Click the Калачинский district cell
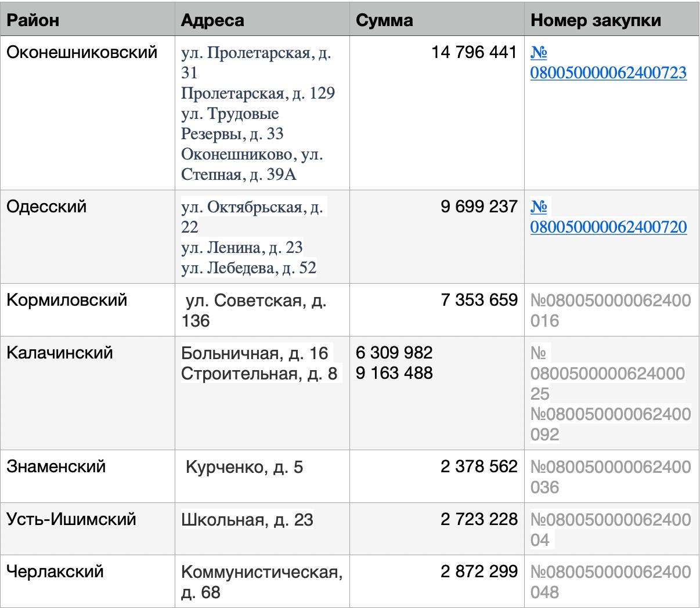 (x=60, y=353)
